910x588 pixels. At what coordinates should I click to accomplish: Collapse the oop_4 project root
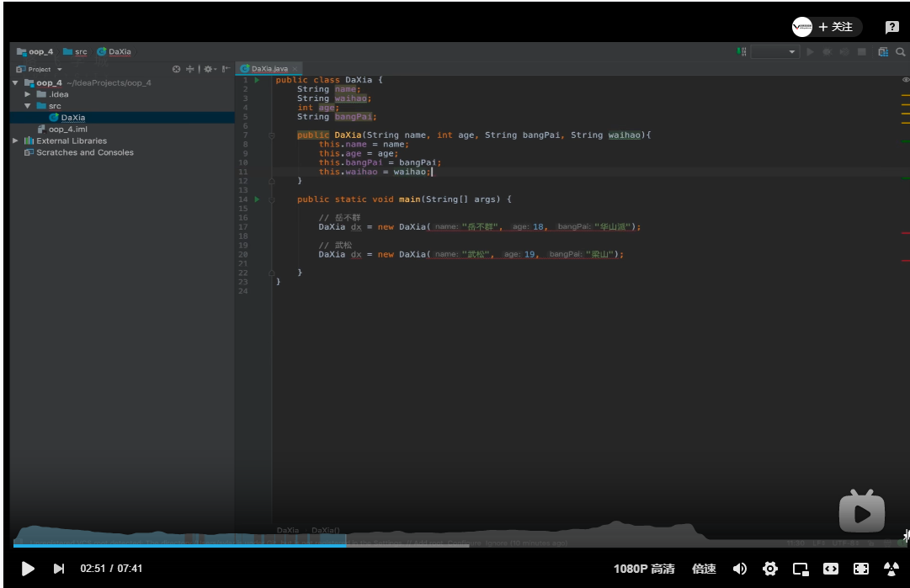15,83
